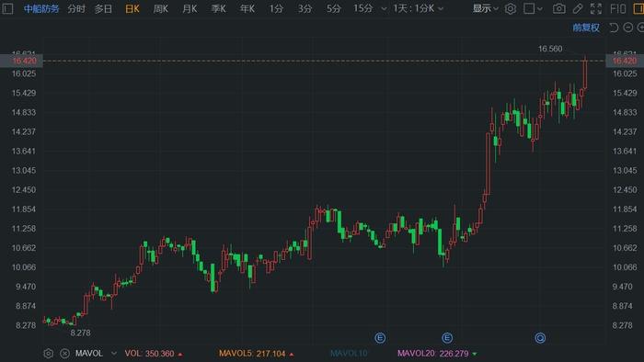
Task: Select the 季K quarterly tab
Action: pos(219,8)
